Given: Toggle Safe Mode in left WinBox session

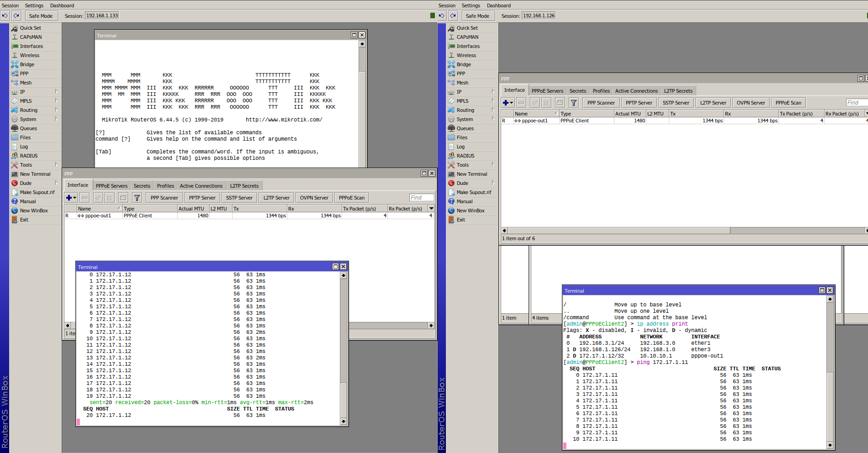Looking at the screenshot, I should (41, 16).
